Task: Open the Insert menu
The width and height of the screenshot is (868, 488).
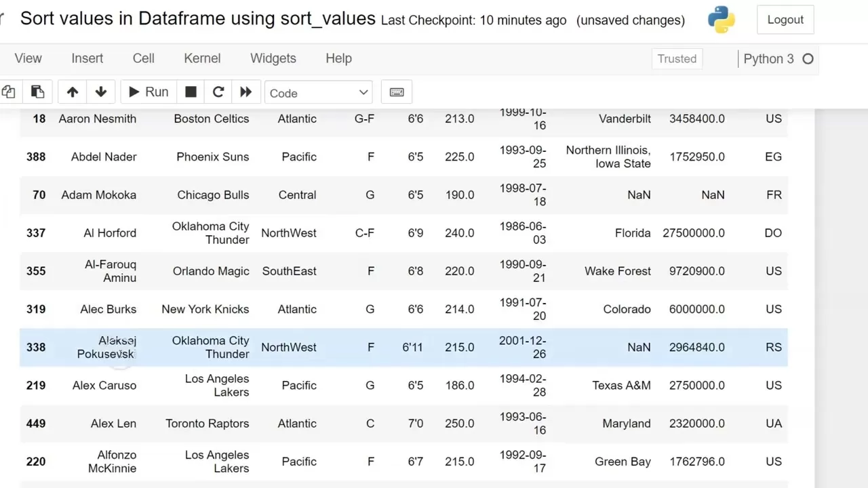Action: (87, 58)
